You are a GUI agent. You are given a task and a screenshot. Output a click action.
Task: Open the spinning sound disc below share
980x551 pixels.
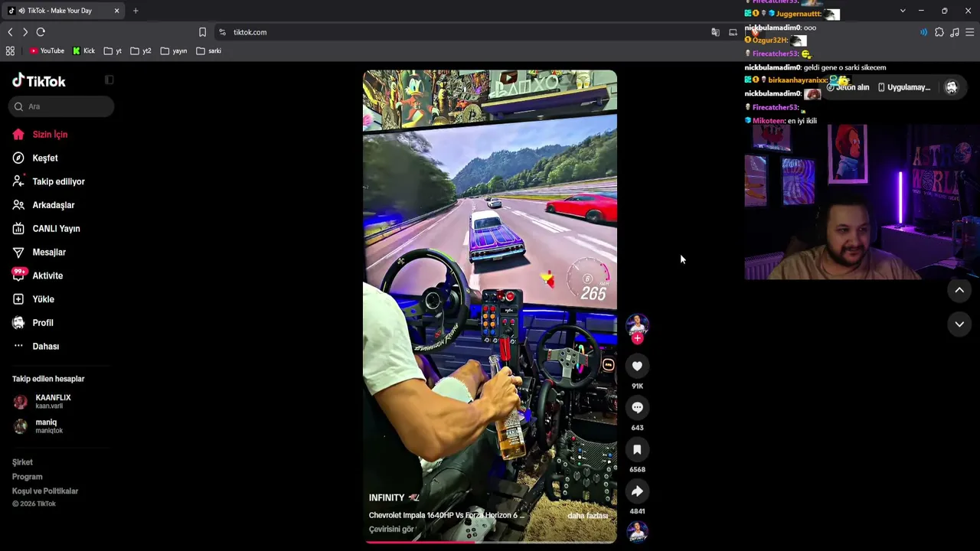point(637,531)
